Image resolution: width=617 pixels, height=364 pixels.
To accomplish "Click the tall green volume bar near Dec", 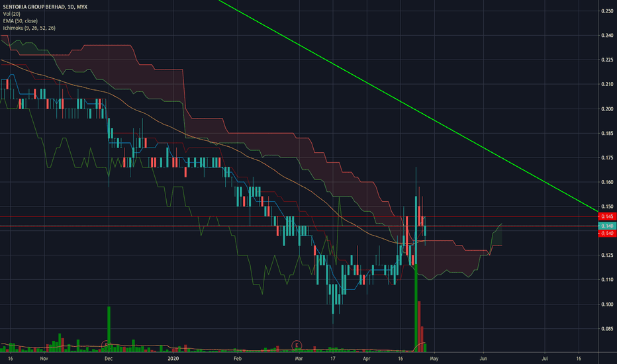I will (x=109, y=329).
